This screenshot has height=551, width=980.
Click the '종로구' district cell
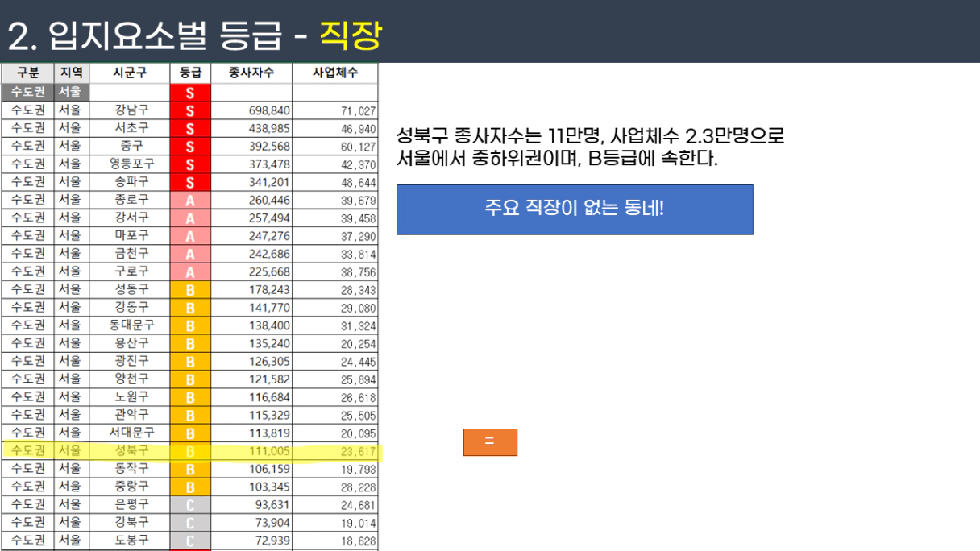coord(131,200)
